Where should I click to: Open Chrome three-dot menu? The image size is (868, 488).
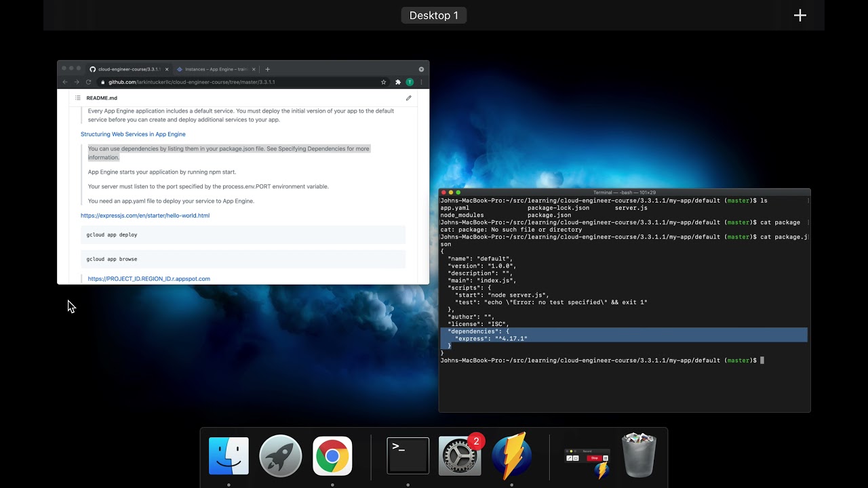point(421,82)
